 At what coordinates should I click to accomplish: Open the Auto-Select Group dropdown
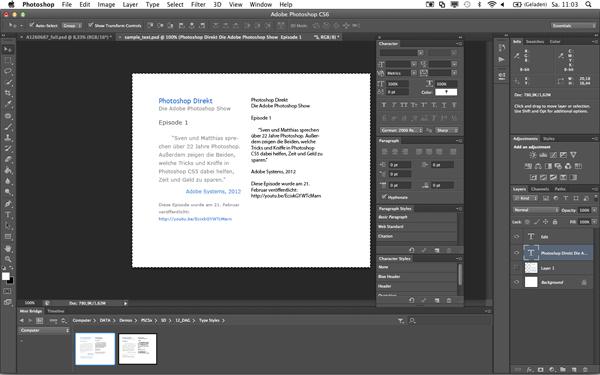pos(72,25)
